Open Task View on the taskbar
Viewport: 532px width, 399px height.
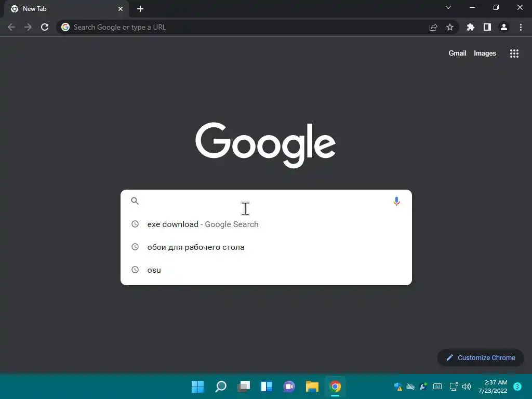243,387
